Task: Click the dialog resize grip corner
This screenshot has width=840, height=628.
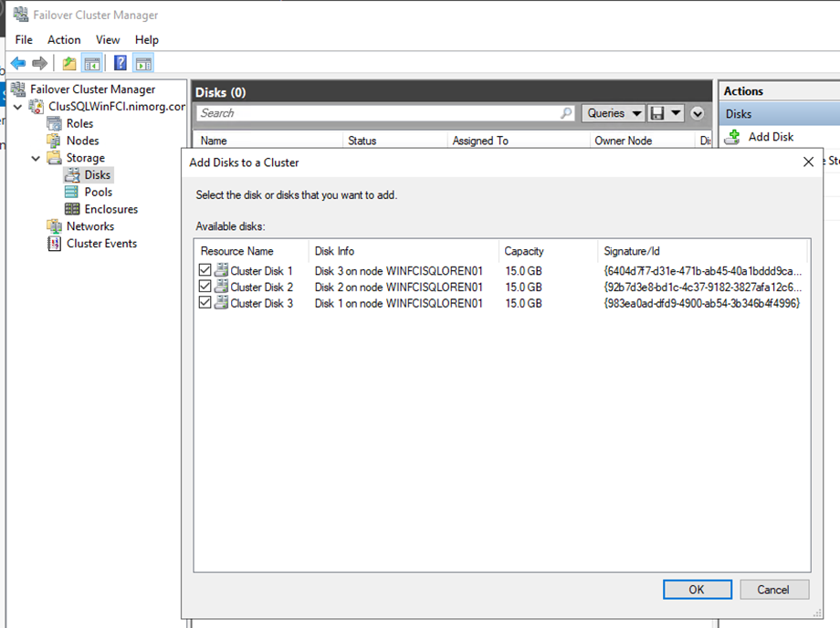Action: [817, 613]
